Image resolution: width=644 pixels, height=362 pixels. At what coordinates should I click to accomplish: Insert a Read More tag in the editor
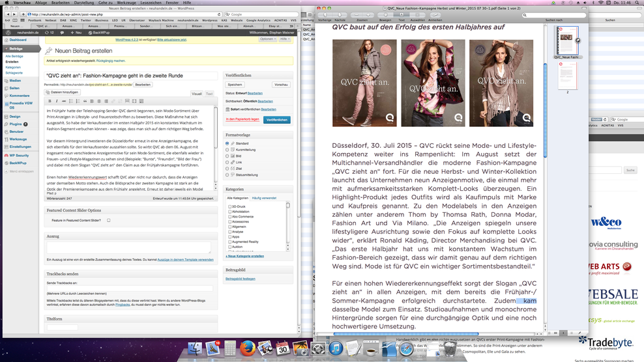pyautogui.click(x=127, y=101)
